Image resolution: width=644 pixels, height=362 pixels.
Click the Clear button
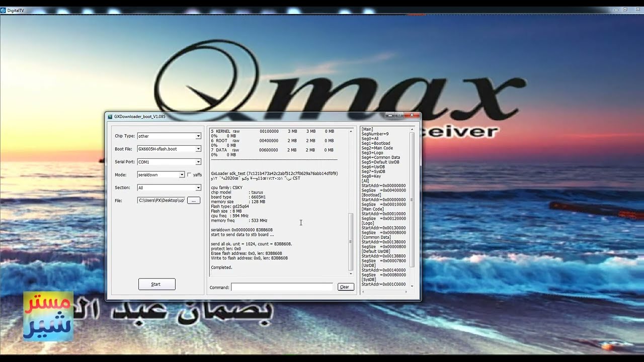[345, 287]
